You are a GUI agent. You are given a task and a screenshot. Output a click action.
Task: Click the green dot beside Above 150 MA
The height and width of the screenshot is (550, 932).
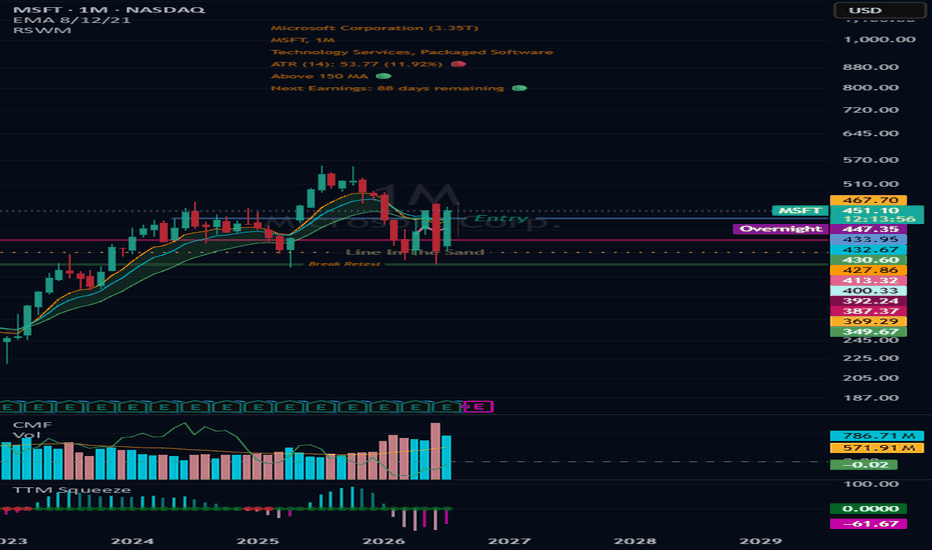coord(384,76)
